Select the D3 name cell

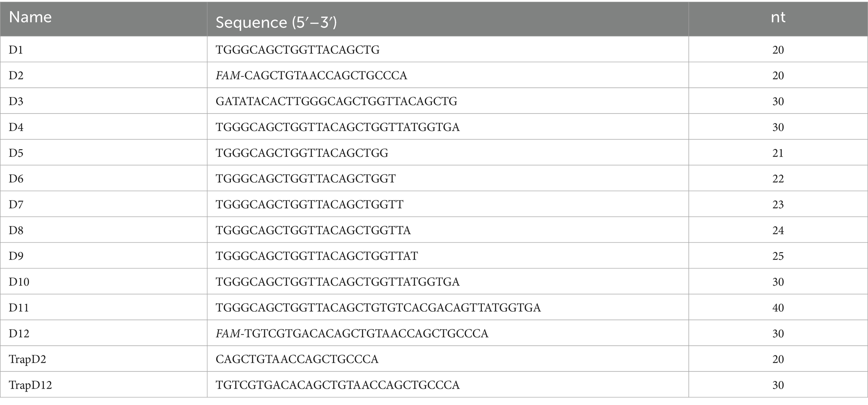[x=16, y=101]
